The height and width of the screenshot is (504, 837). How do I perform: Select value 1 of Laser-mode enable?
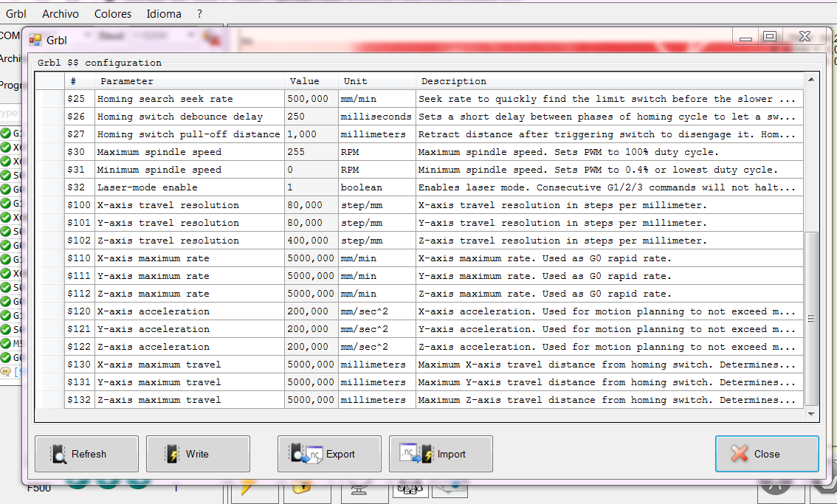(311, 187)
